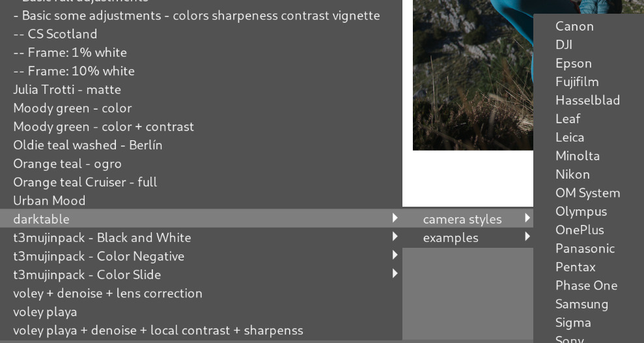Apply the Moody green - color style
Screen dimensions: 644x343
(x=72, y=108)
